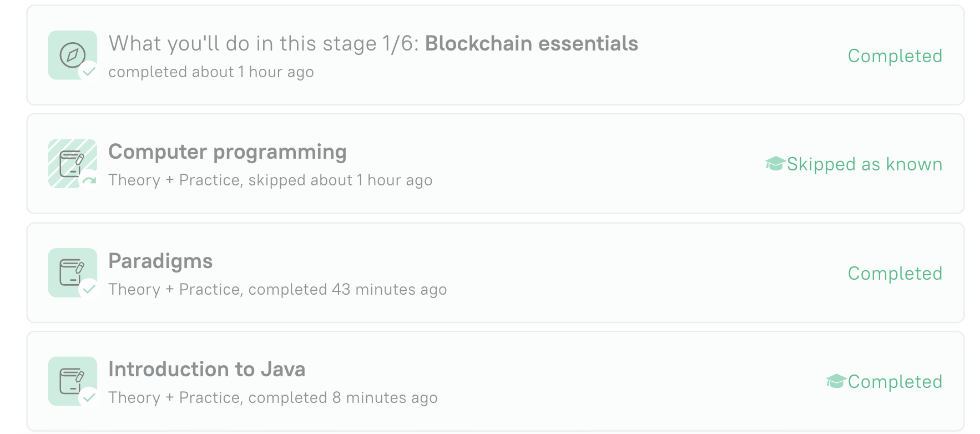The height and width of the screenshot is (434, 980).
Task: Click 'skipped about 1 hour ago' subtitle text
Action: click(x=340, y=180)
